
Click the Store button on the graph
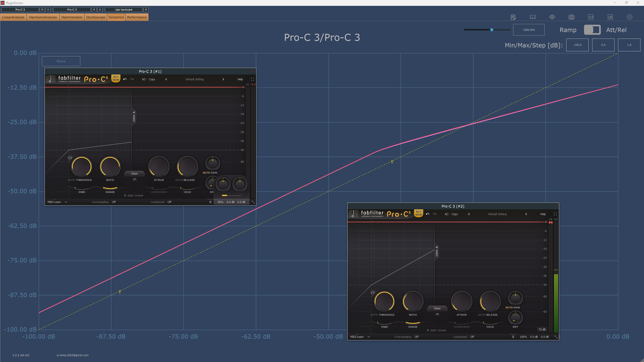(x=60, y=61)
